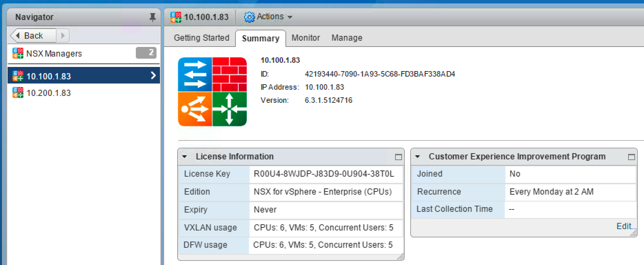Maximize the License Information panel

click(x=398, y=157)
